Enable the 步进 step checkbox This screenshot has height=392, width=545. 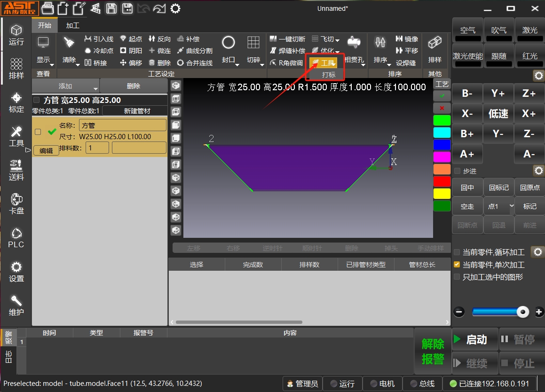tap(458, 171)
